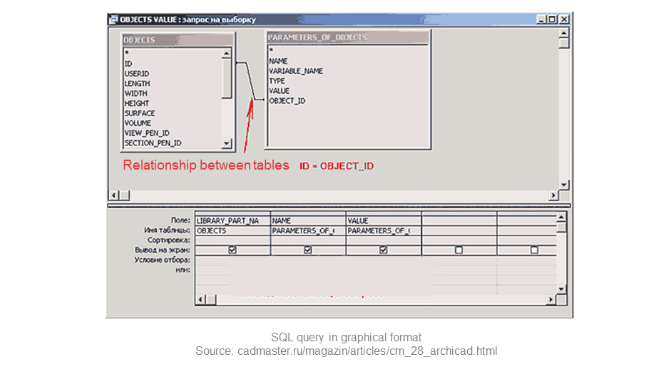Click left arrow of query grid horizontal scrollbar

[201, 299]
